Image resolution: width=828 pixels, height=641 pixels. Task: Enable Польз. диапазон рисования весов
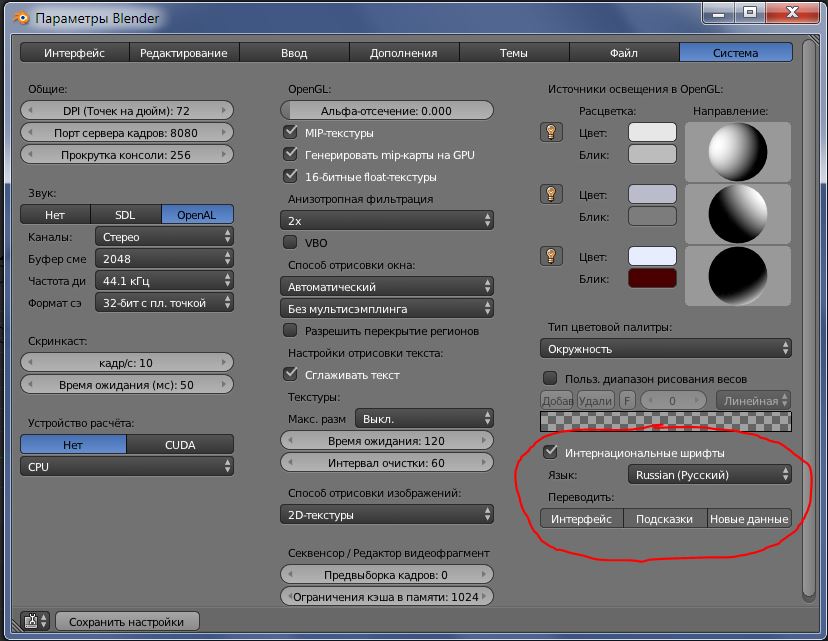click(x=550, y=378)
